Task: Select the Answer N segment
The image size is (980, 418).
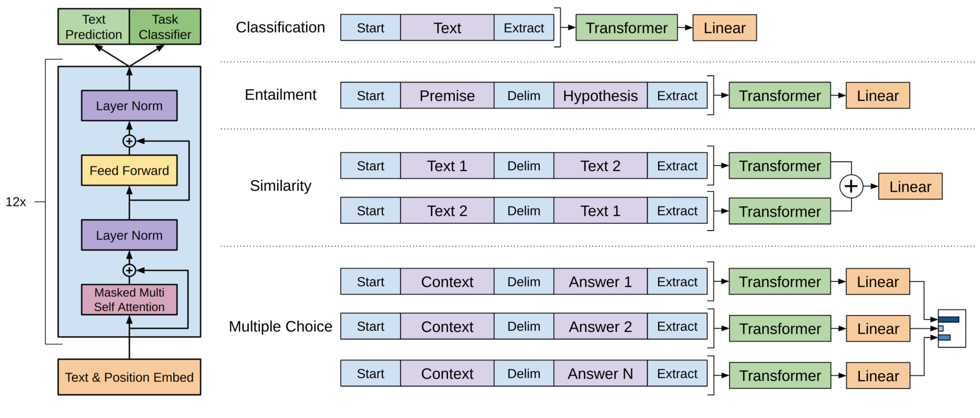Action: pyautogui.click(x=600, y=374)
